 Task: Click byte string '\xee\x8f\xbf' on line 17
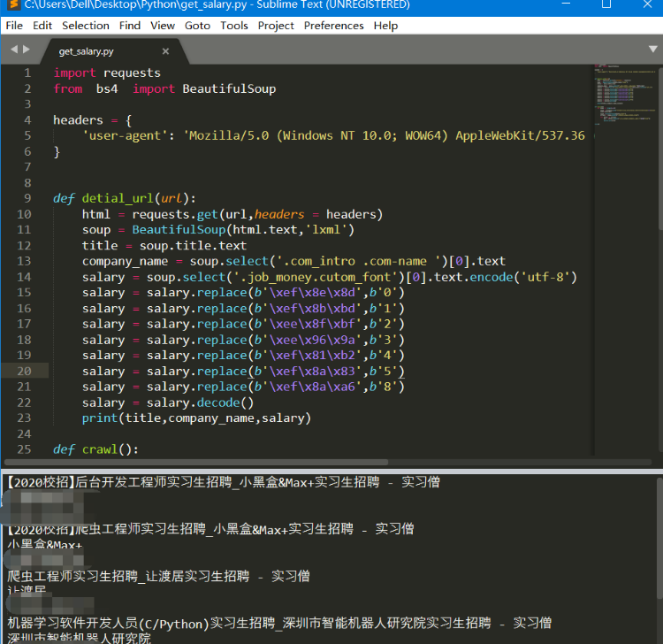309,324
